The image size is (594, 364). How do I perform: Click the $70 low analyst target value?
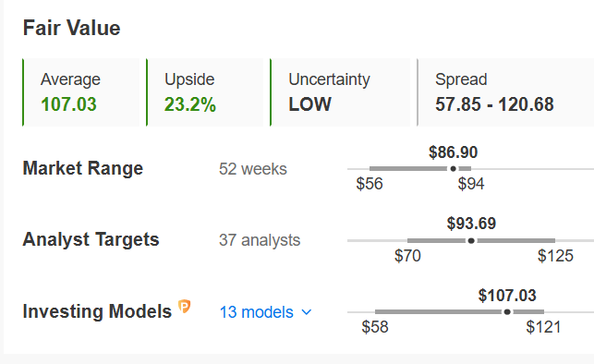[407, 256]
